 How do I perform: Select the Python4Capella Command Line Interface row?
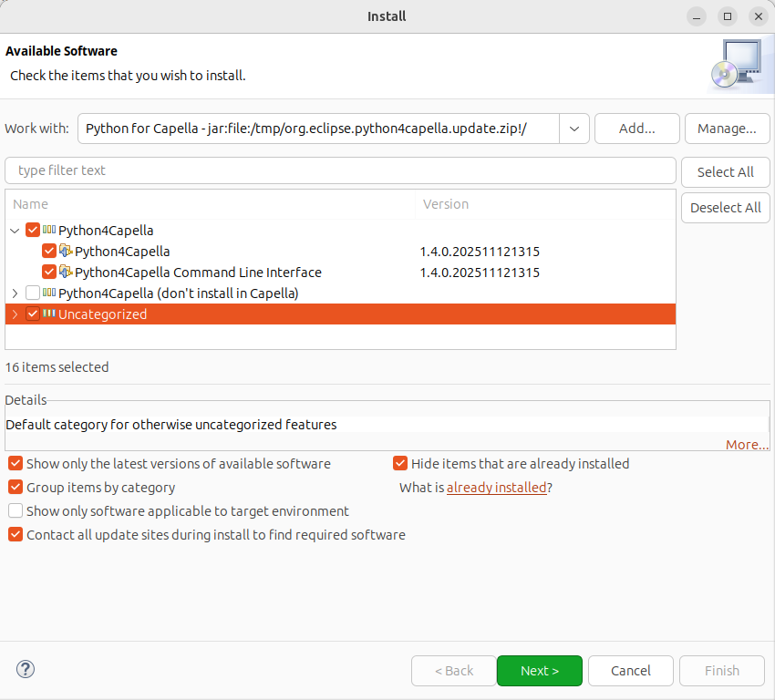pyautogui.click(x=340, y=273)
